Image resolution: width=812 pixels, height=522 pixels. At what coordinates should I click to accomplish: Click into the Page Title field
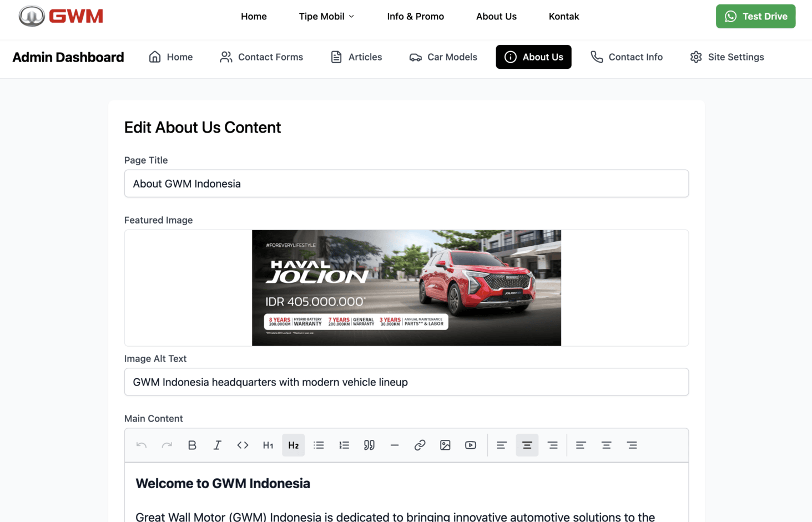pos(406,184)
